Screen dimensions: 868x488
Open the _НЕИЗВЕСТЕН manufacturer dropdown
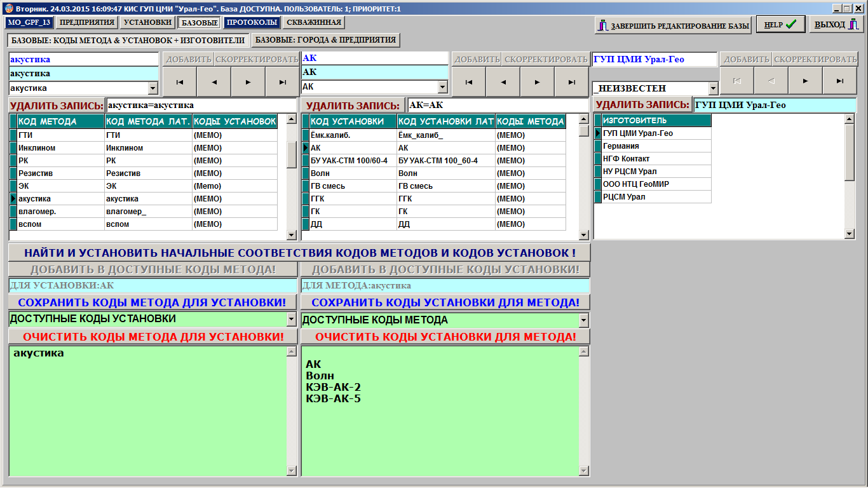(x=713, y=88)
